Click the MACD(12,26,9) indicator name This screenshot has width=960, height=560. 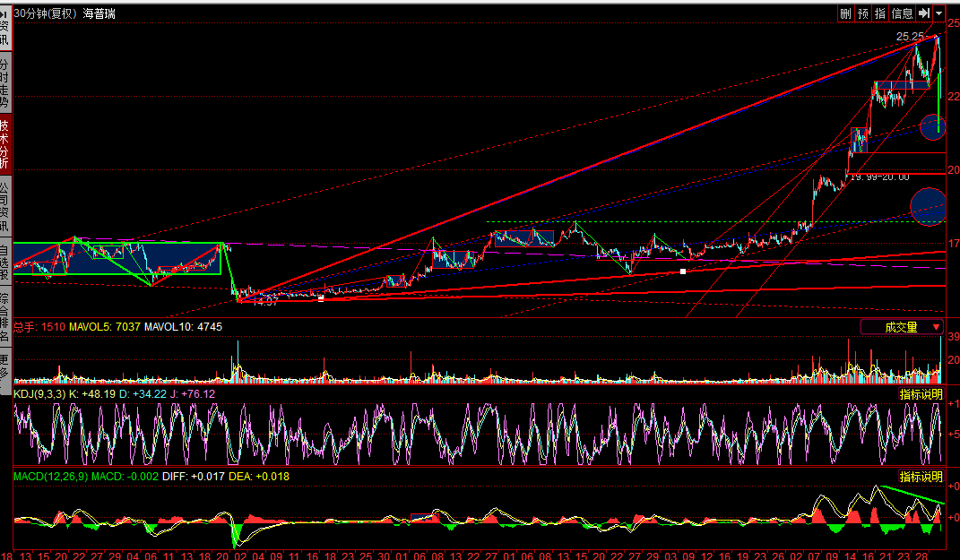51,476
